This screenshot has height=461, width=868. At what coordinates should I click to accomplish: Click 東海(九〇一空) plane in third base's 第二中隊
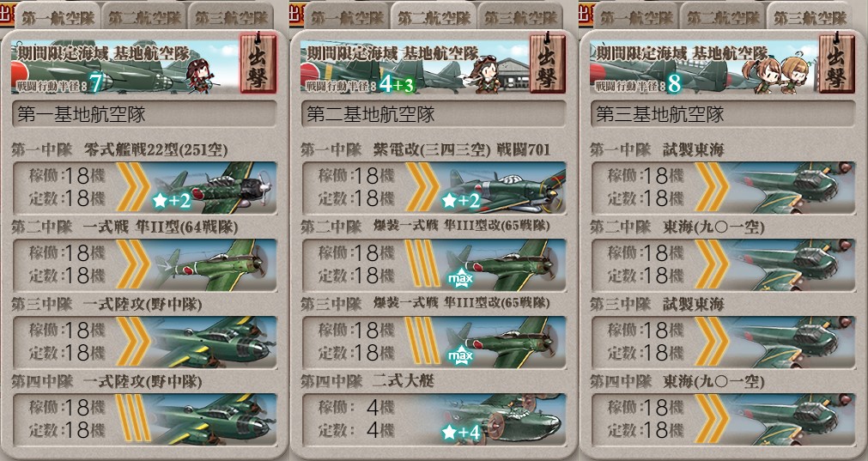[792, 264]
